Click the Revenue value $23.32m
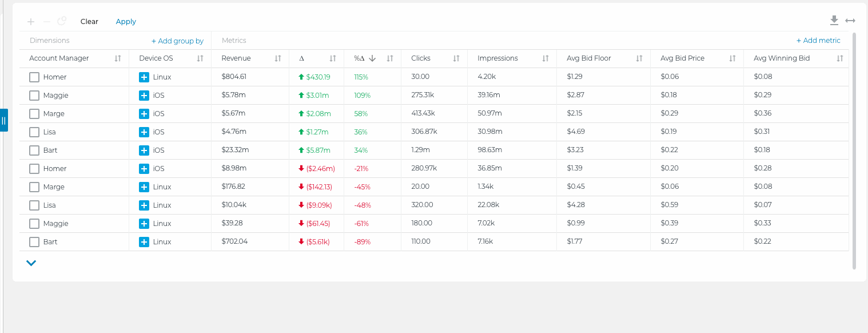 pyautogui.click(x=235, y=150)
